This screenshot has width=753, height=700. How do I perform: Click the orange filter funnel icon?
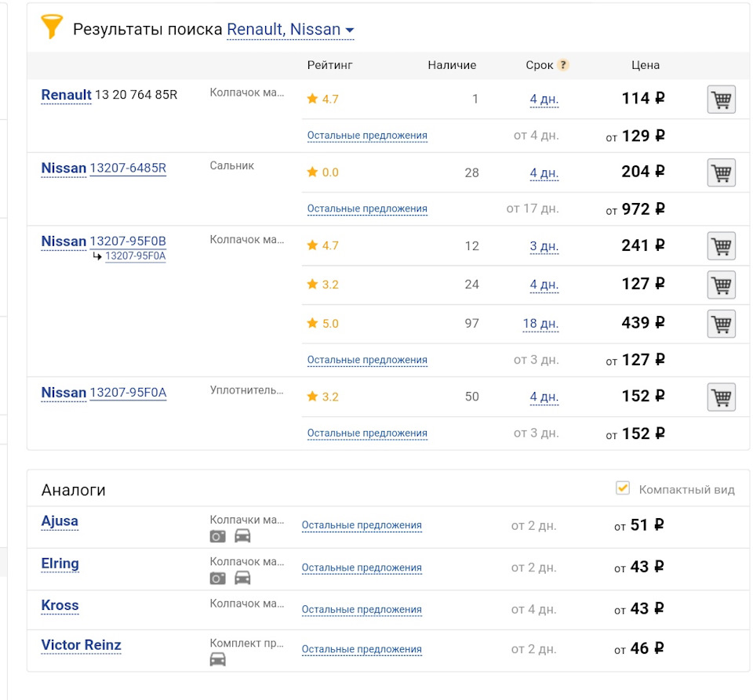click(51, 26)
